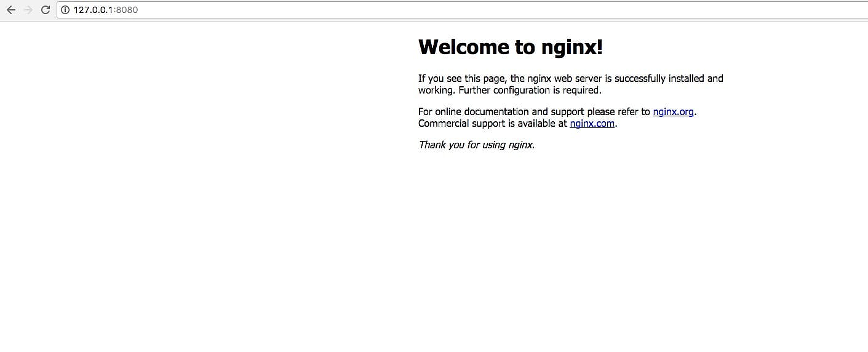Click the "Welcome to nginx!" heading
This screenshot has height=352, width=868.
coord(510,47)
